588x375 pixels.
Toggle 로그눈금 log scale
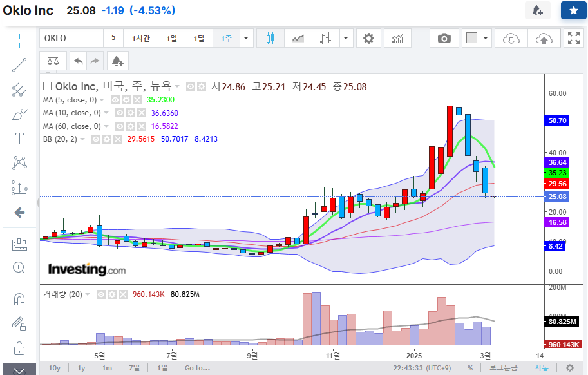(x=503, y=368)
